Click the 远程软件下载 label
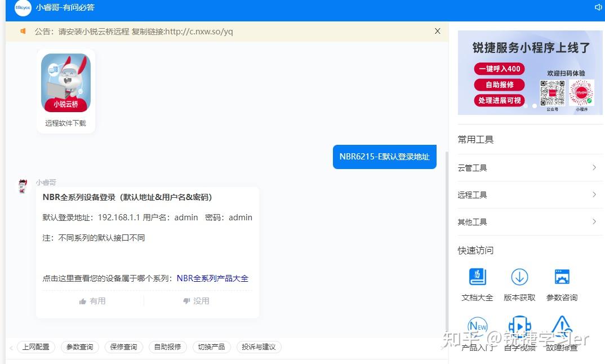Viewport: 605px width, 364px height. [65, 123]
